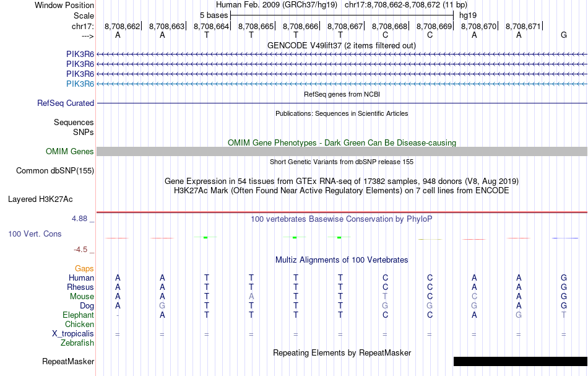This screenshot has height=376, width=588.
Task: Click the GTEx Gene Expression title
Action: click(342, 181)
